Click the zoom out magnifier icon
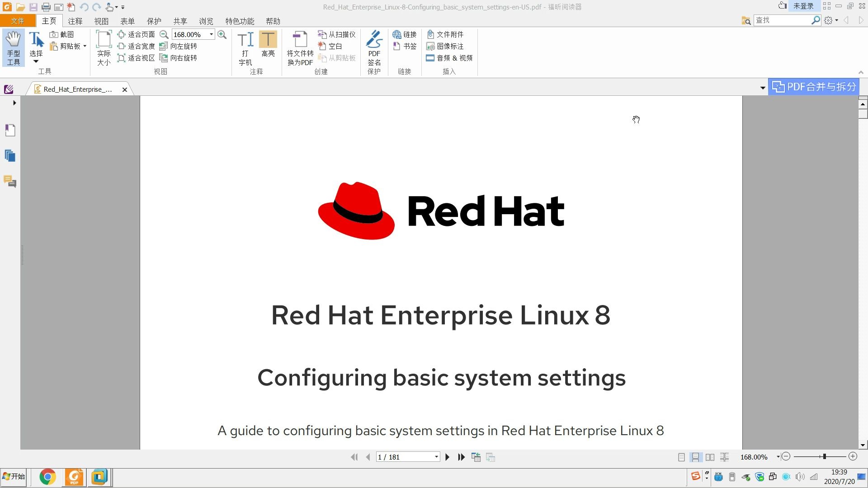 (164, 34)
